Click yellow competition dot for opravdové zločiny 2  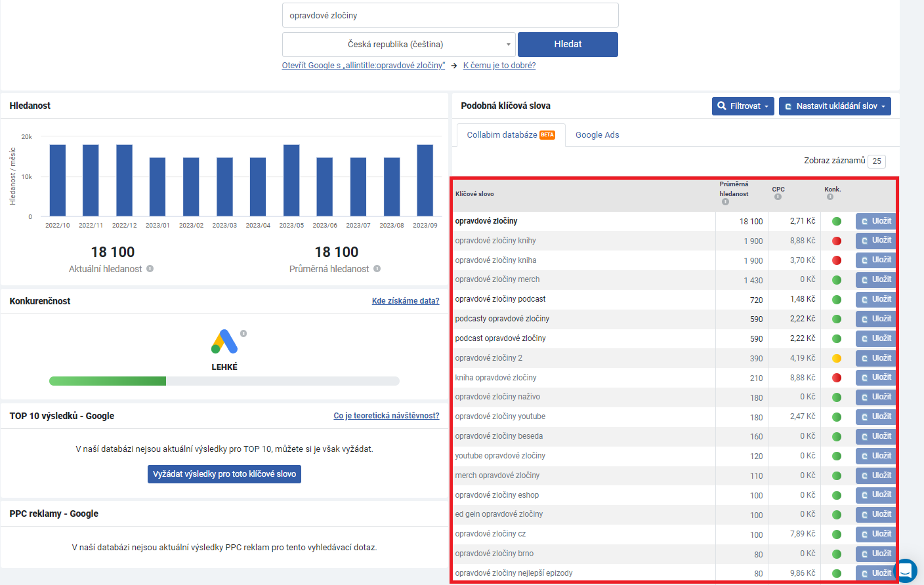[x=837, y=358]
